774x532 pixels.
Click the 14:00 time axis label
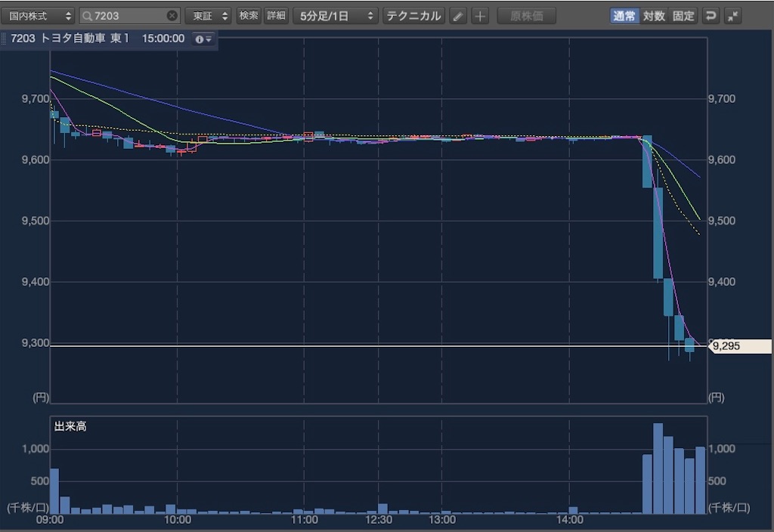[x=569, y=520]
